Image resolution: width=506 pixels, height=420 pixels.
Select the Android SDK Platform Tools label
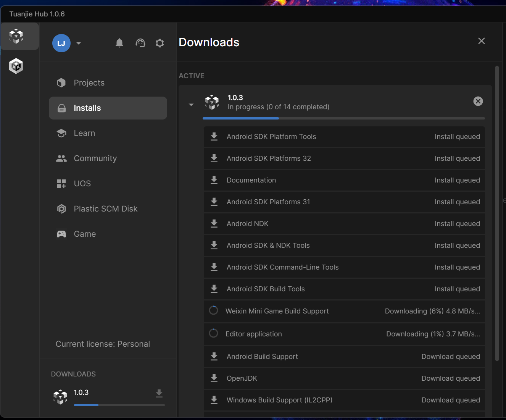[x=271, y=137]
